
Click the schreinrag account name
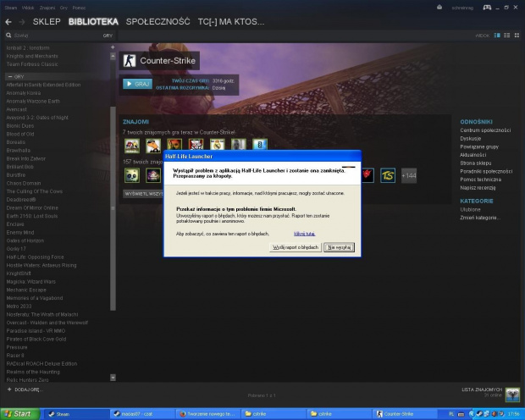coord(462,8)
